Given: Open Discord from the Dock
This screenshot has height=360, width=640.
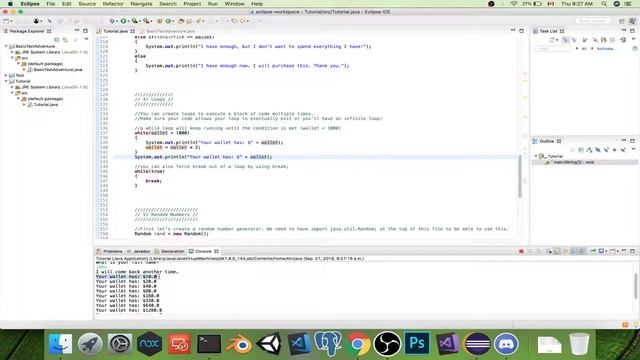Looking at the screenshot, I should (506, 344).
